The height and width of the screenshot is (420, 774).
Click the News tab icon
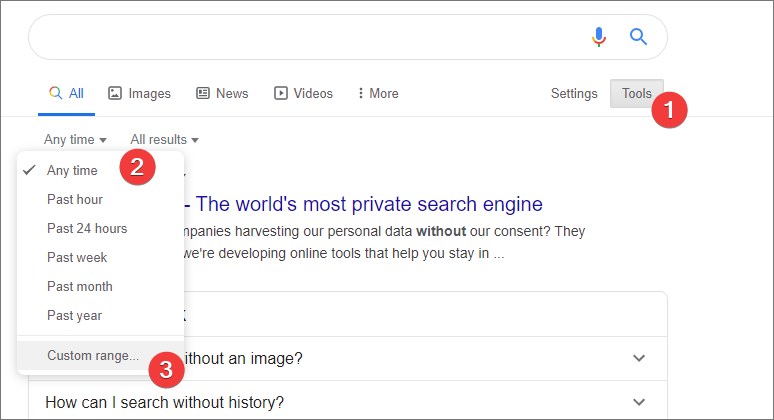point(203,93)
